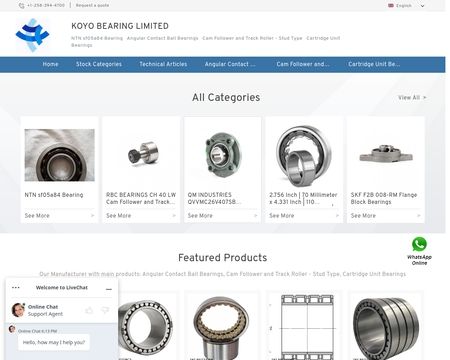The height and width of the screenshot is (360, 450).
Task: Open Cartridge Unit Be... menu item
Action: (374, 64)
